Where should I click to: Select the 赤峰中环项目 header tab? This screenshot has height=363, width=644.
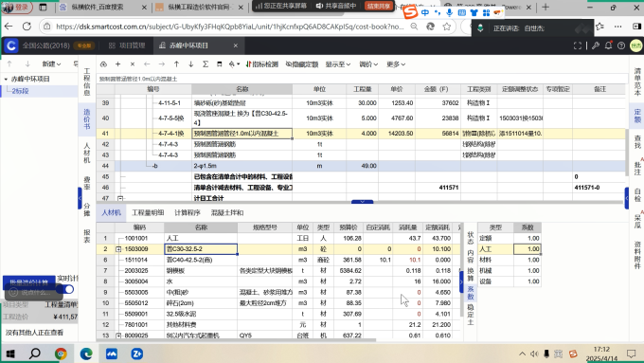[188, 45]
